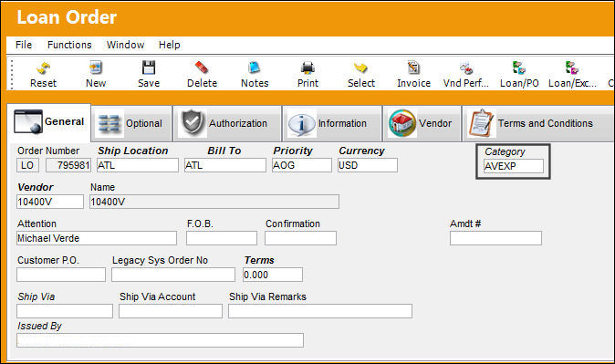Print the loan order via Print icon
Screen dimensions: 615x364
307,68
